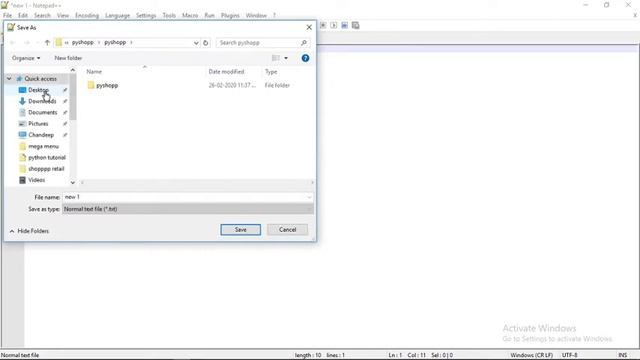
Task: Collapse the Quick access tree node
Action: point(9,78)
